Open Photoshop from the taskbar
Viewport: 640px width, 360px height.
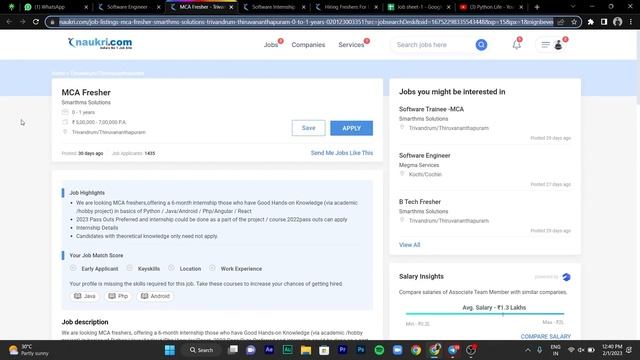tap(361, 350)
